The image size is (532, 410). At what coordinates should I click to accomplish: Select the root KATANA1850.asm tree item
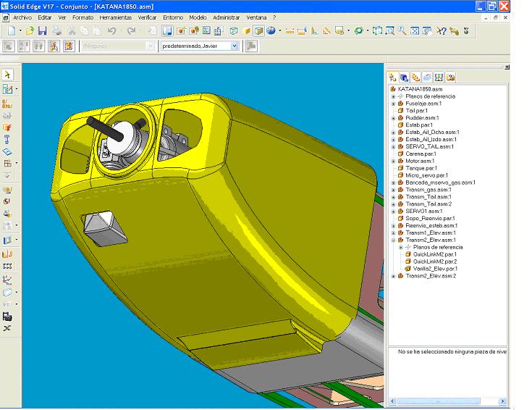[x=419, y=89]
